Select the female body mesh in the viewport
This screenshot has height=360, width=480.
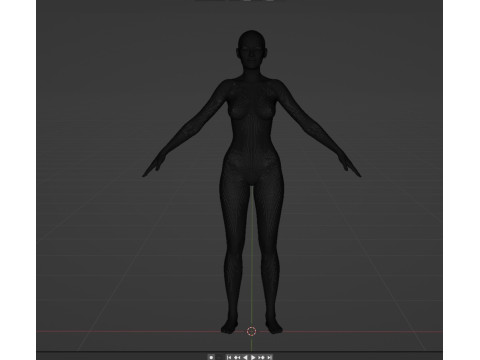(x=252, y=150)
